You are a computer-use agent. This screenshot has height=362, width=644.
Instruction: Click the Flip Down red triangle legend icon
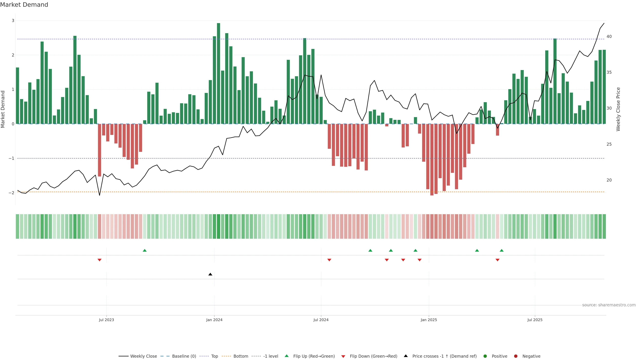point(343,356)
